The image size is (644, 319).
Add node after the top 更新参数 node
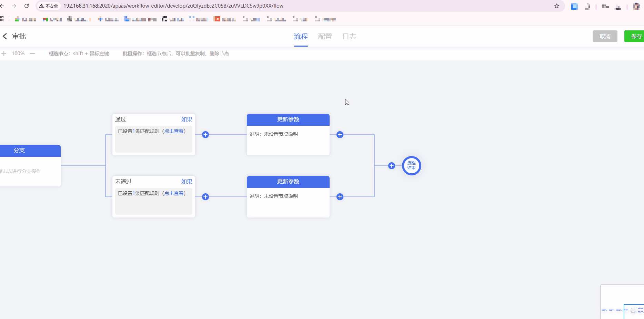coord(340,135)
